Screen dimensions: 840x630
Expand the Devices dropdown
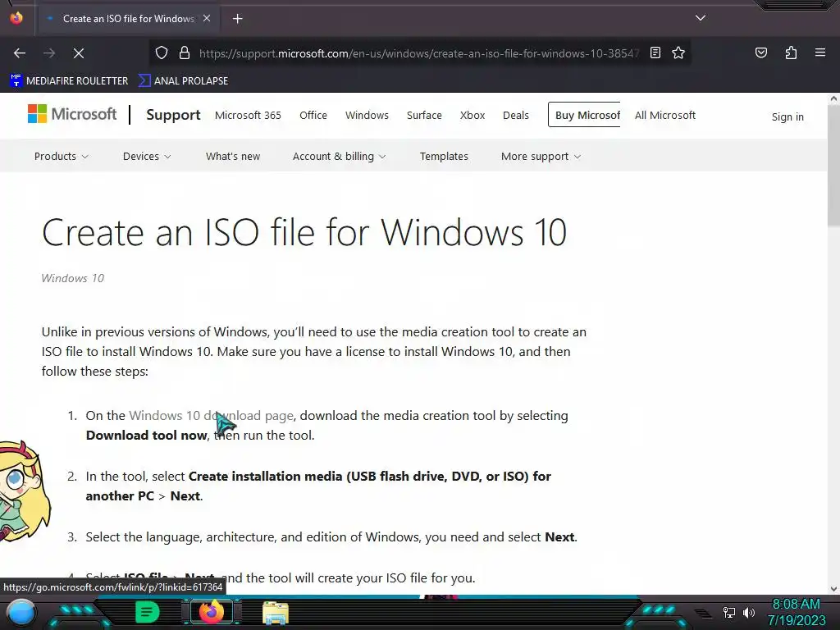pos(147,157)
